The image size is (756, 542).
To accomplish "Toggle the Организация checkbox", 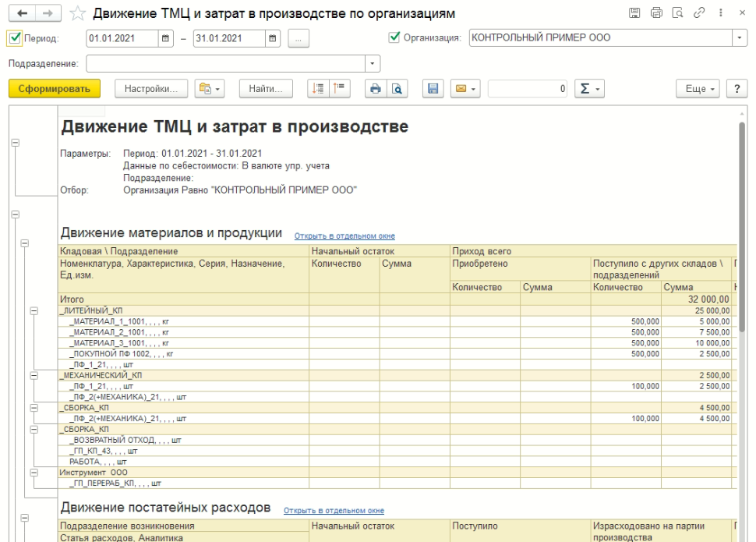I will pos(394,37).
